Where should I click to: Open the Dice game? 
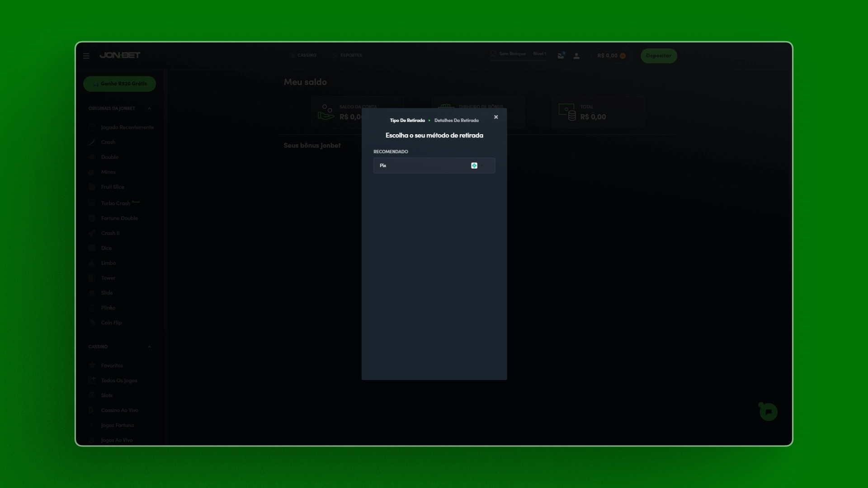tap(100, 248)
